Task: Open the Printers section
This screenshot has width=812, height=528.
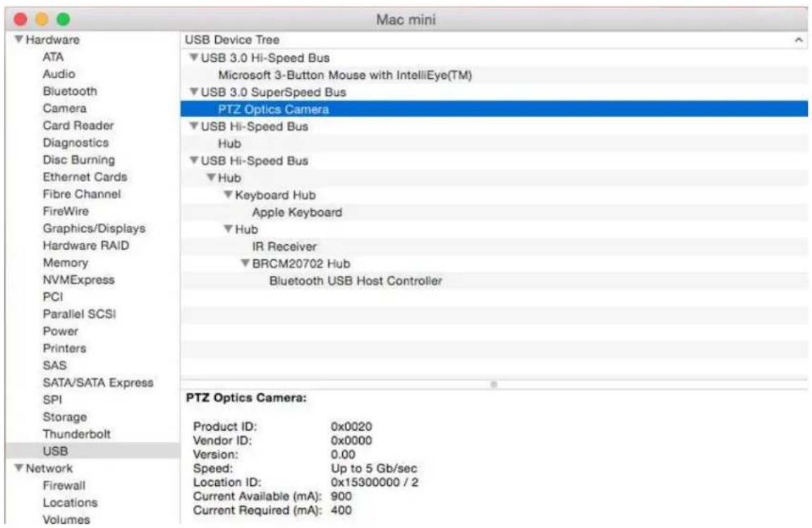Action: (64, 348)
